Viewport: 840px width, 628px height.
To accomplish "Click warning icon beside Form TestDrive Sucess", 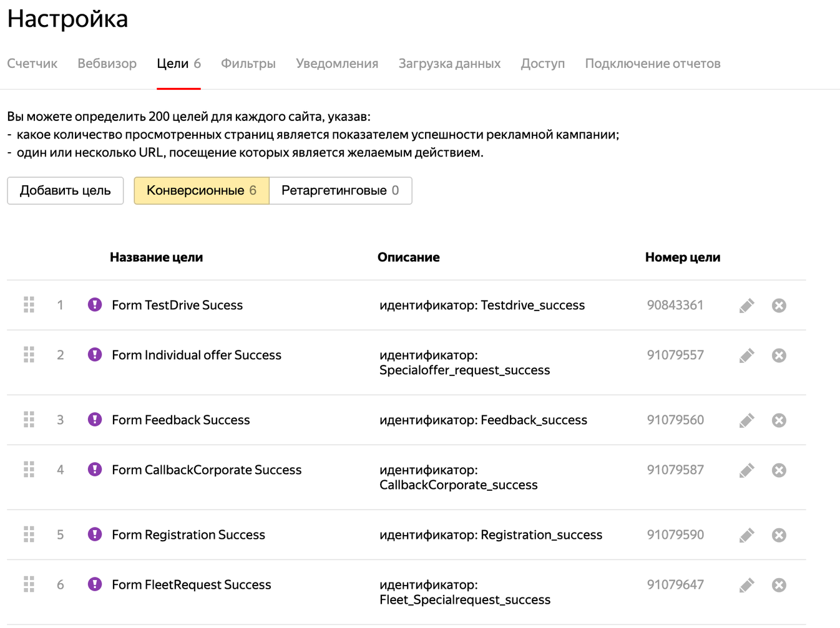I will coord(95,304).
